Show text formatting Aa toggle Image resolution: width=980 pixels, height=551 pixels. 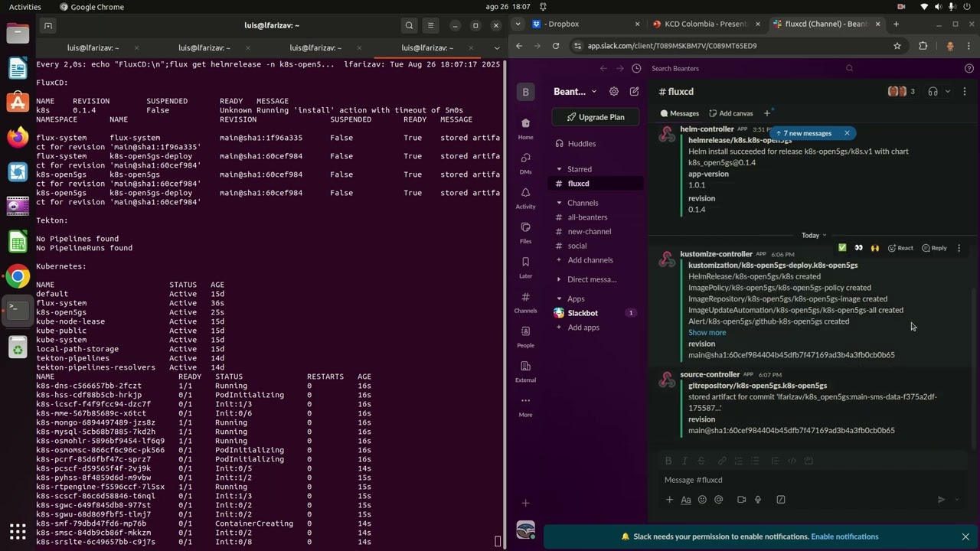(686, 500)
